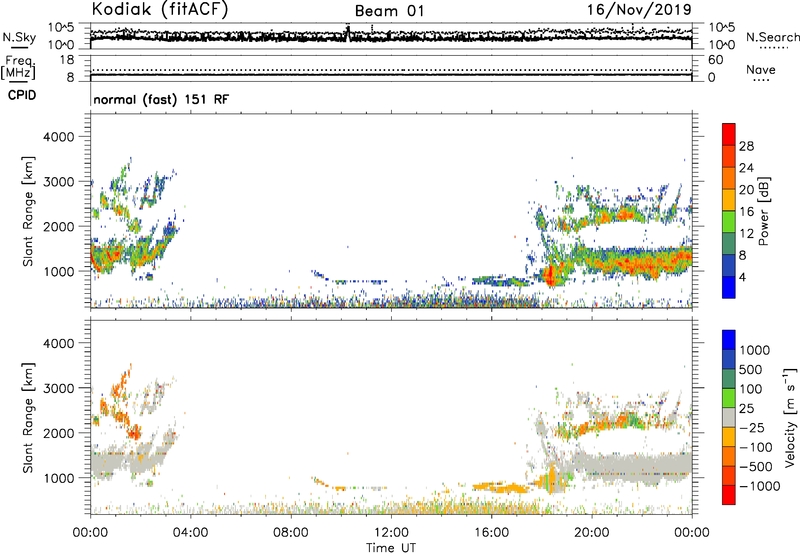Click the '18' tick on frequency axis

point(66,60)
